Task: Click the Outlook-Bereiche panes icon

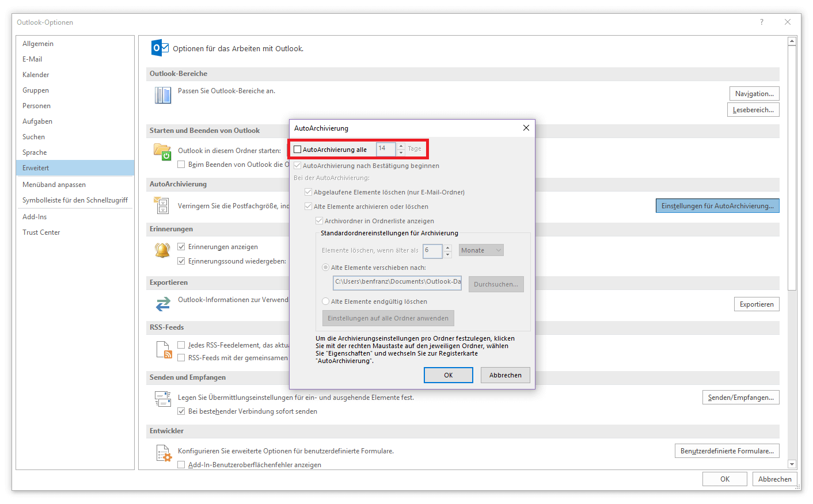Action: [163, 95]
